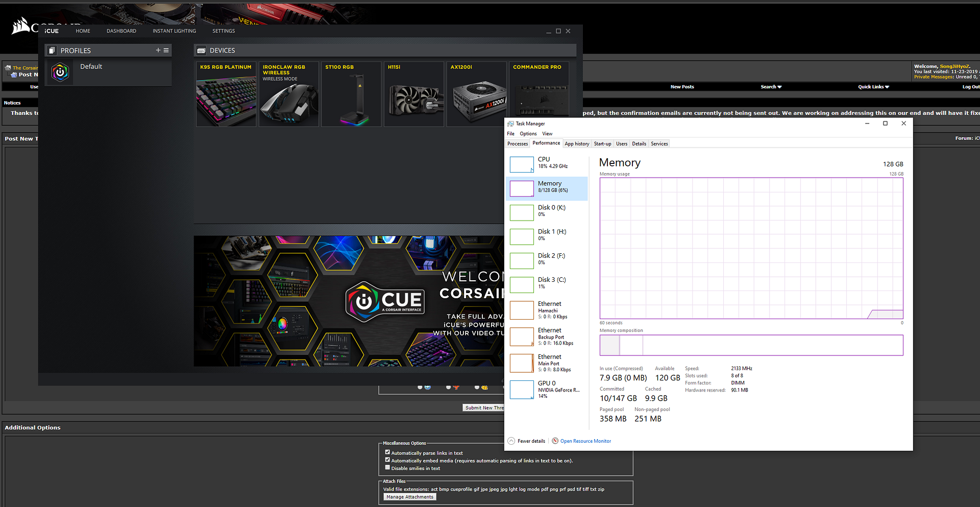Toggle Disable smilies in text checkbox
The width and height of the screenshot is (980, 507).
point(387,467)
